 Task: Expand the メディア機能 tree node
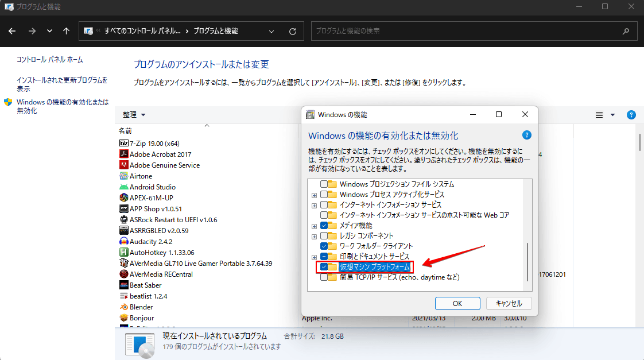[314, 226]
